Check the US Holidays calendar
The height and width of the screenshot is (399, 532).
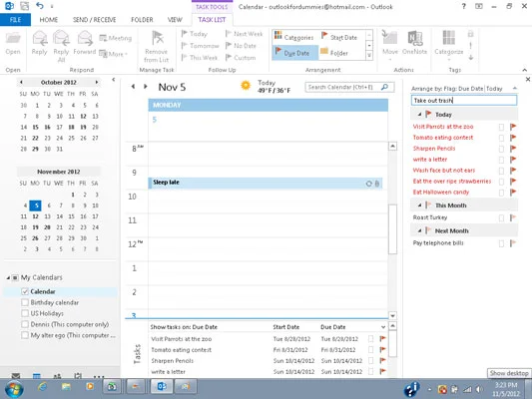click(x=25, y=313)
